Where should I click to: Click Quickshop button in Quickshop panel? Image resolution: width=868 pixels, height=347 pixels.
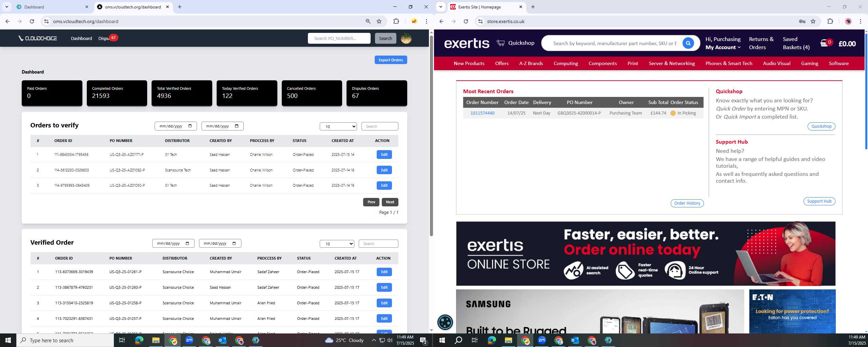tap(821, 126)
